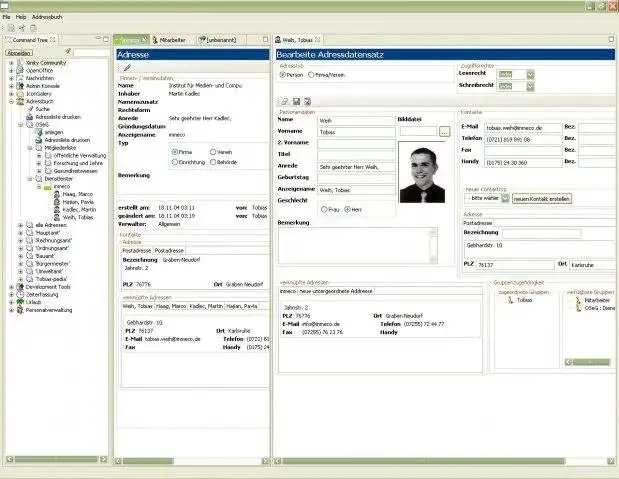Open the Addressbuch menu

47,17
